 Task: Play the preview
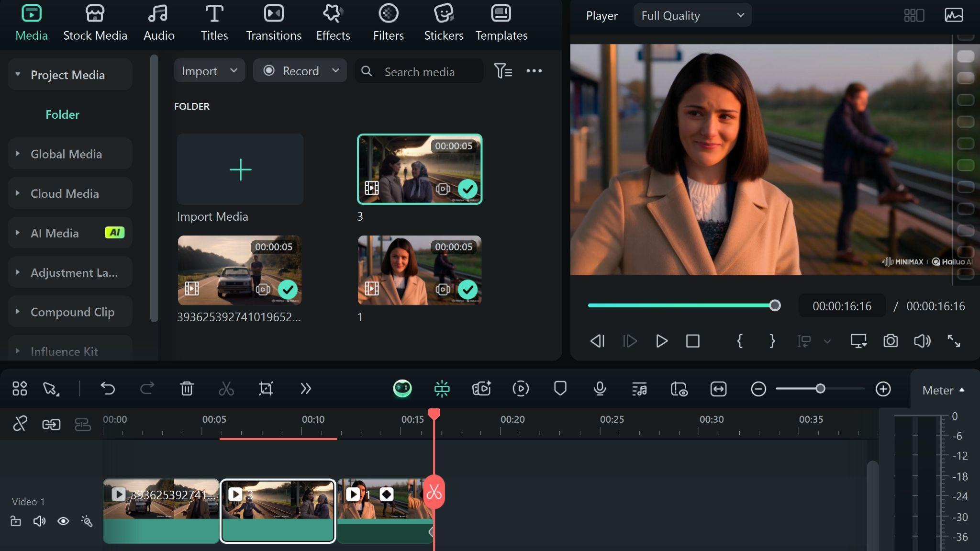coord(661,341)
